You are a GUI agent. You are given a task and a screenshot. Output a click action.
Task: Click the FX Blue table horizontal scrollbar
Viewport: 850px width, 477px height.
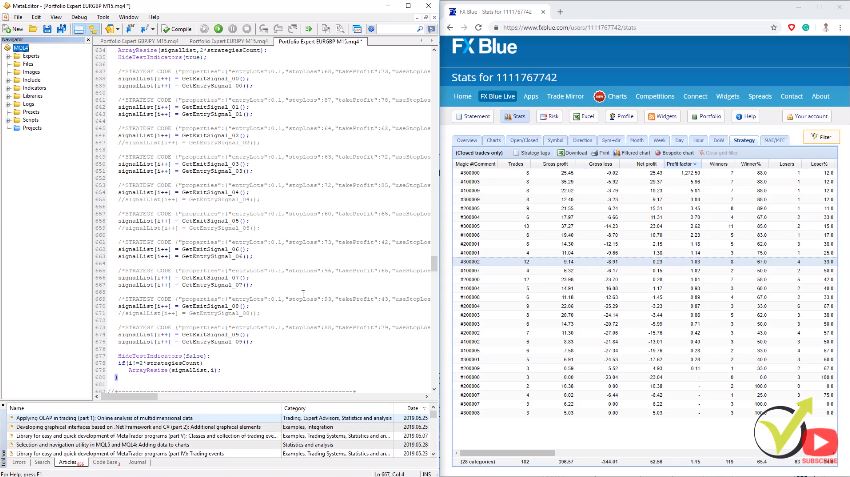click(507, 453)
